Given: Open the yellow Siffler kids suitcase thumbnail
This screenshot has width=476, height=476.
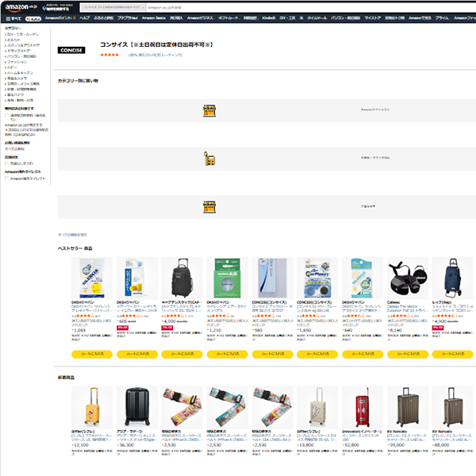Looking at the screenshot, I should tap(92, 408).
